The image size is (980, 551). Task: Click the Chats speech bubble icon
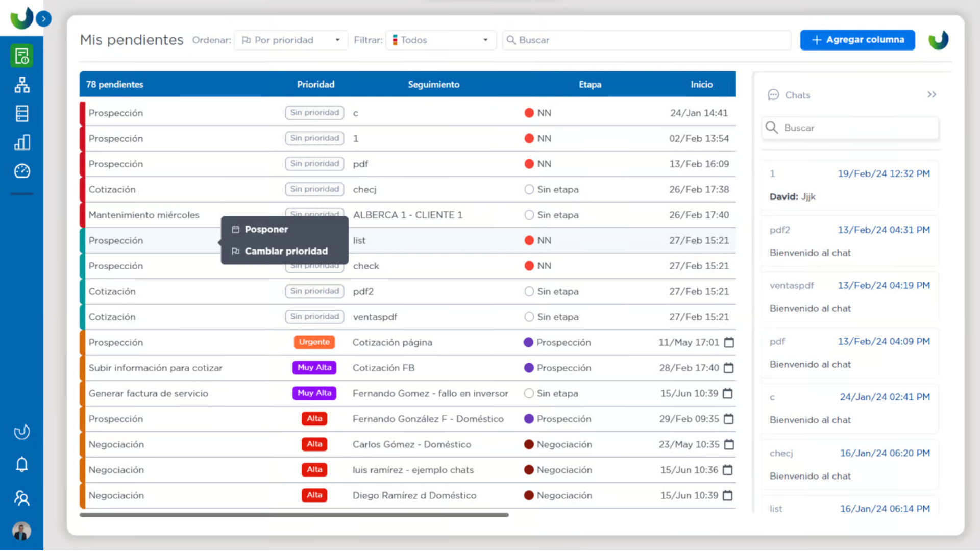click(773, 95)
